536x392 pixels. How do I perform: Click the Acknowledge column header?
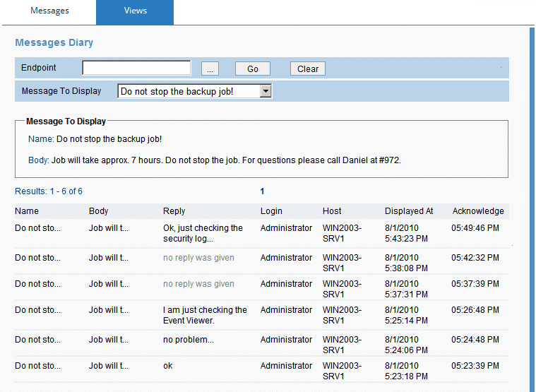coord(478,211)
